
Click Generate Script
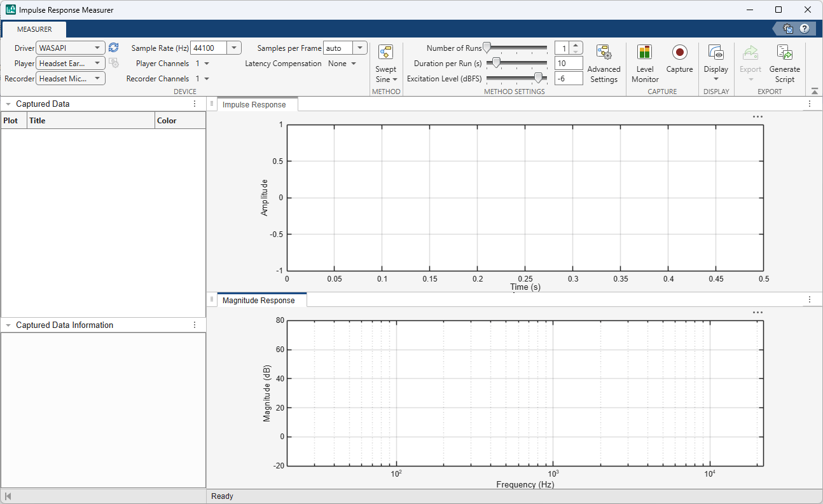tap(785, 64)
